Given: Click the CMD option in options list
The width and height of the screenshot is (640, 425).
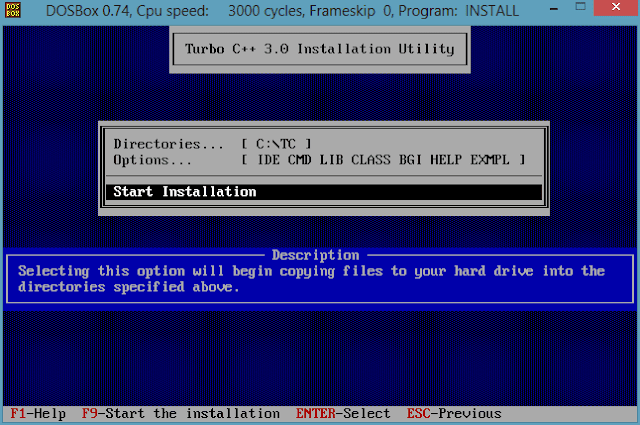Looking at the screenshot, I should tap(300, 160).
